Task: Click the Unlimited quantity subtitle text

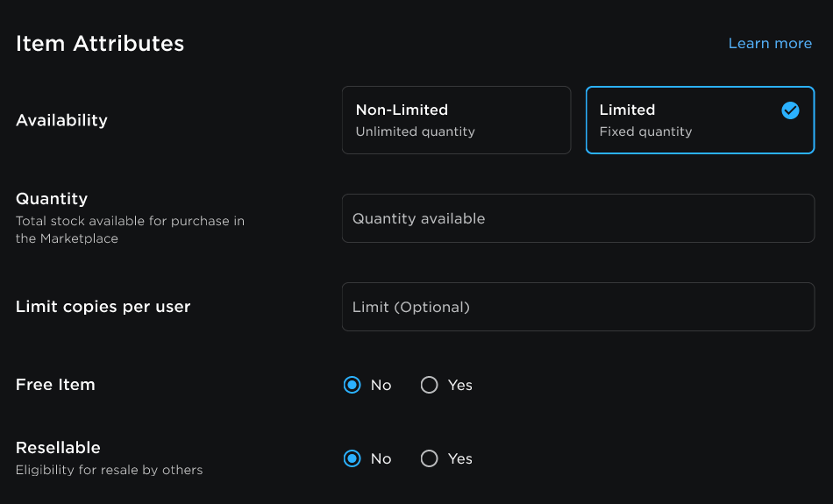Action: click(415, 131)
